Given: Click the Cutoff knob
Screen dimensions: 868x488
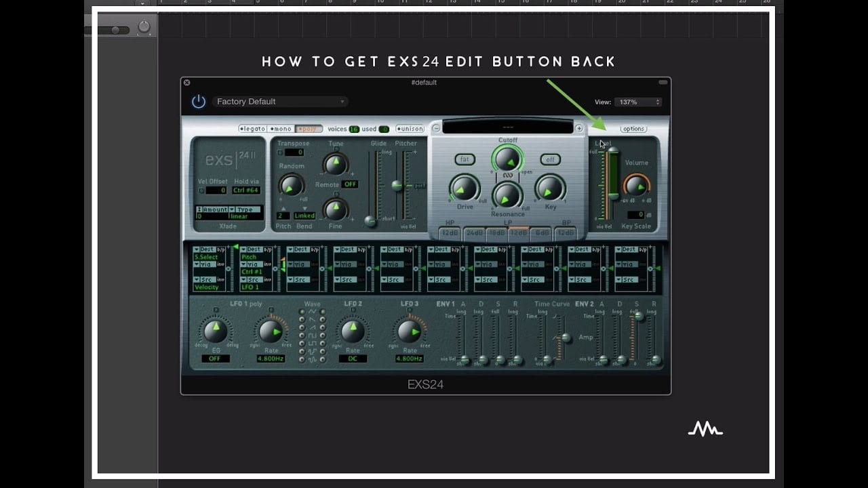Looking at the screenshot, I should point(507,159).
